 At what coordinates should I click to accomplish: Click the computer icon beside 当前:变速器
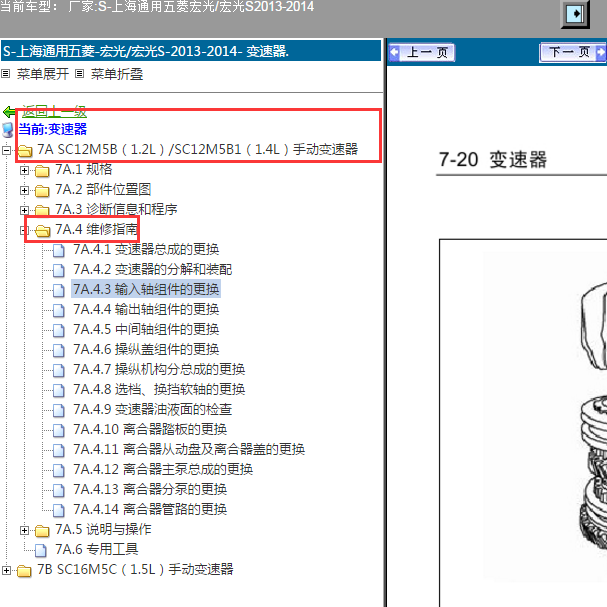[8, 130]
